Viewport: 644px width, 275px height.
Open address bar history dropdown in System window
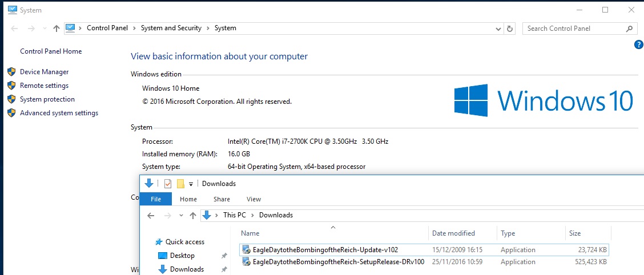pos(498,29)
